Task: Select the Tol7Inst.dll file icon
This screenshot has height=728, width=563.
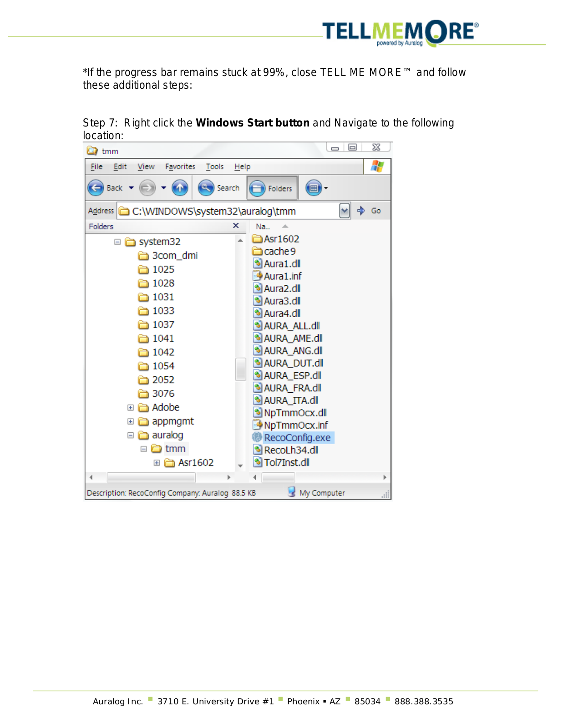Action: pos(258,462)
